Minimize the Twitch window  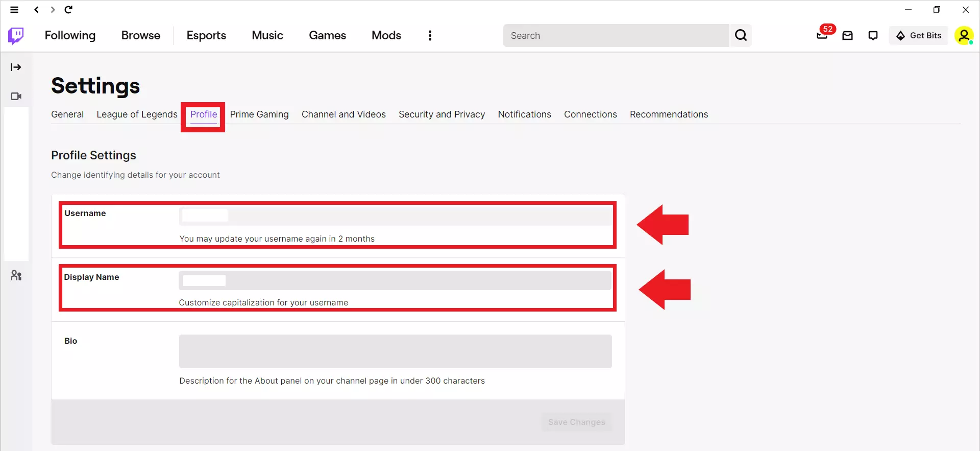[x=908, y=10]
